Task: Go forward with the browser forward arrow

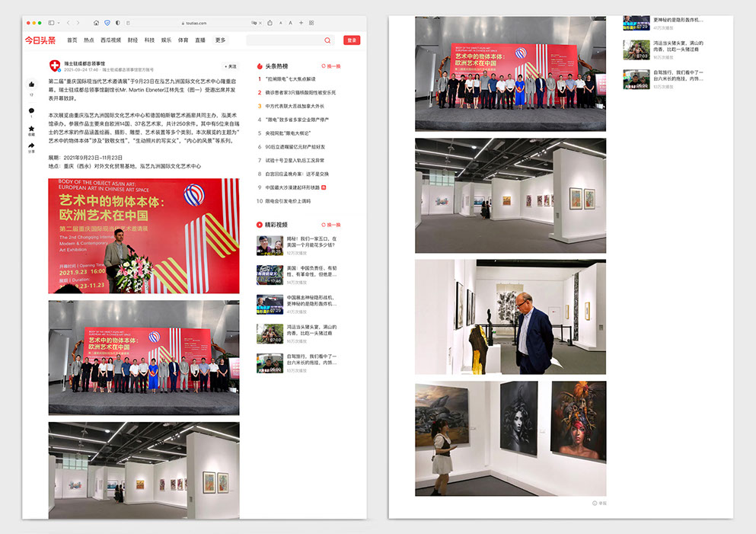Action: click(x=78, y=23)
